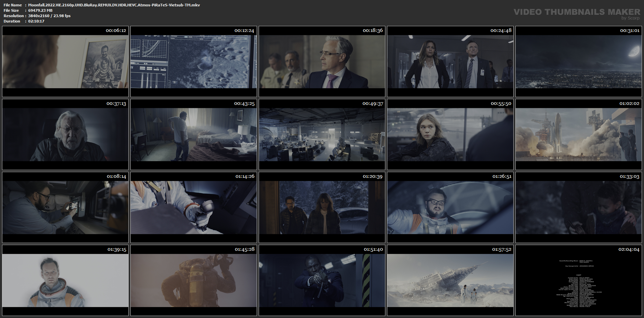Click the timestamp 01:51:40
Screen dimensions: 644x318
[373, 249]
